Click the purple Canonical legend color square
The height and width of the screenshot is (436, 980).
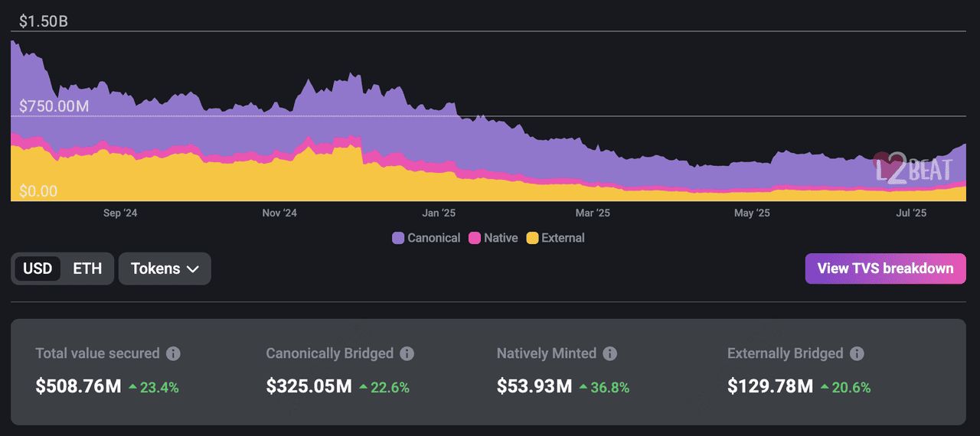click(x=398, y=238)
